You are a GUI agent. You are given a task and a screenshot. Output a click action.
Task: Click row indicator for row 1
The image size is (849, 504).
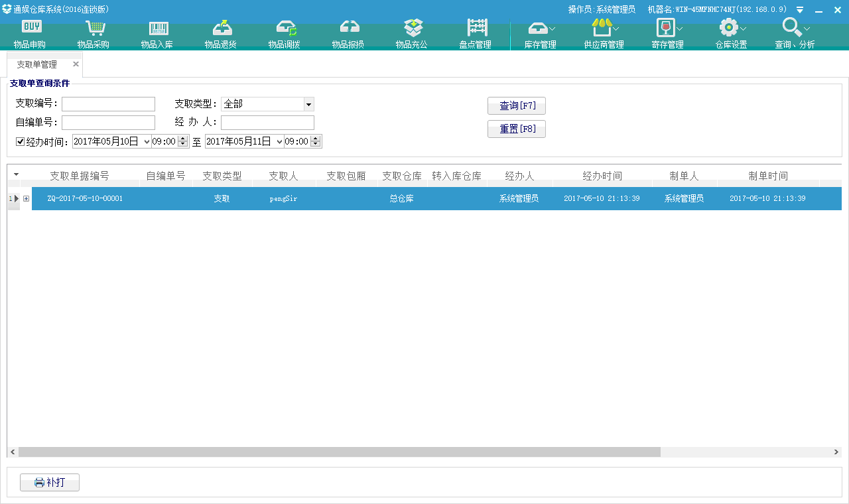[14, 198]
